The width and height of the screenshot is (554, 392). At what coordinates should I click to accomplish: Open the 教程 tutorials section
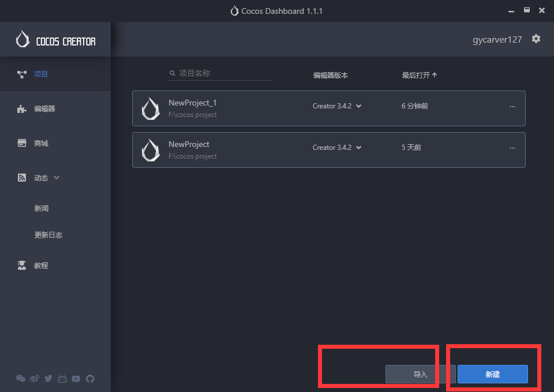tap(55, 265)
